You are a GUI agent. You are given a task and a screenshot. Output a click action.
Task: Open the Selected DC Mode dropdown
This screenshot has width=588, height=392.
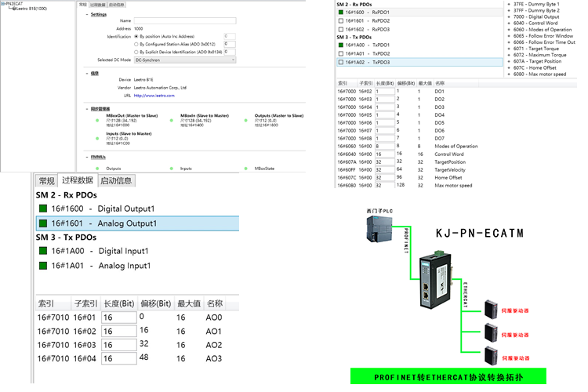click(185, 60)
